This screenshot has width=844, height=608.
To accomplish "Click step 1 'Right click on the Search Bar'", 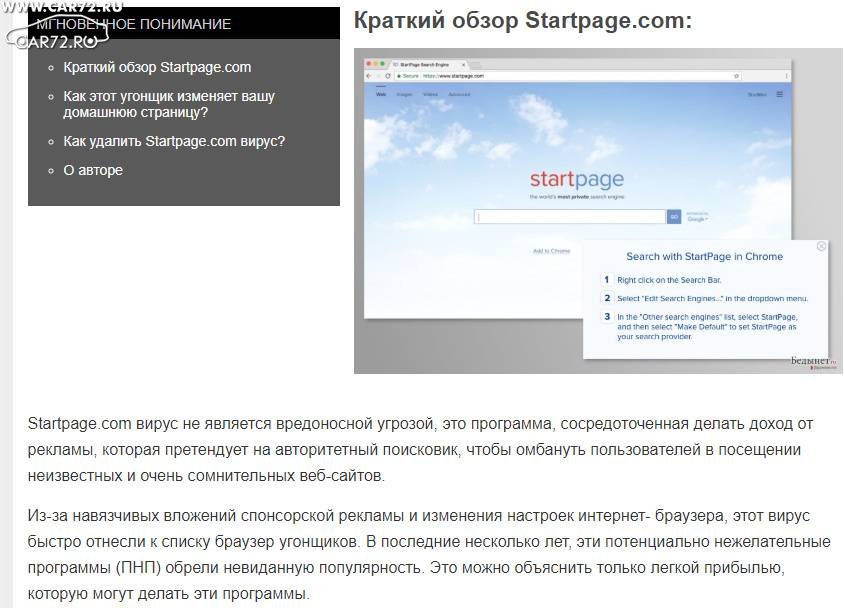I will 669,280.
